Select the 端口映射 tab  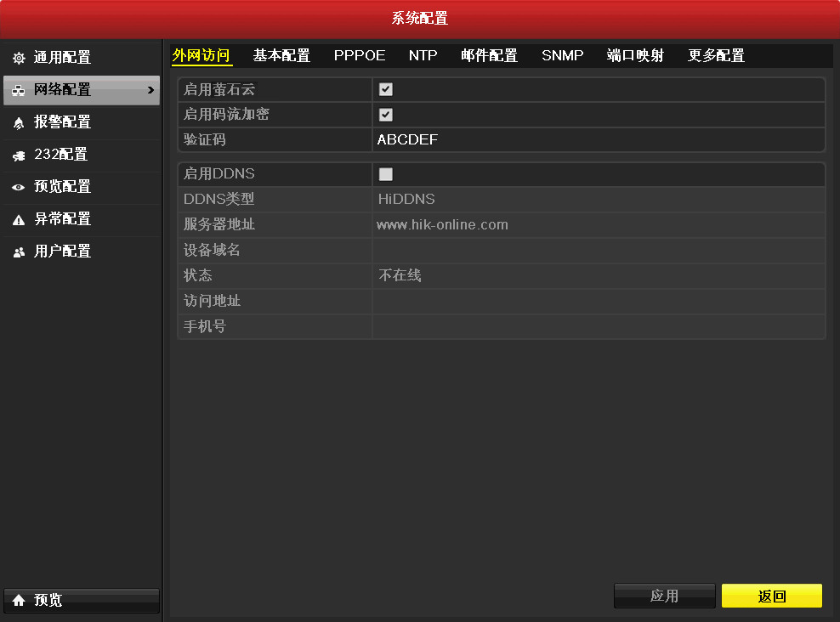pos(635,56)
